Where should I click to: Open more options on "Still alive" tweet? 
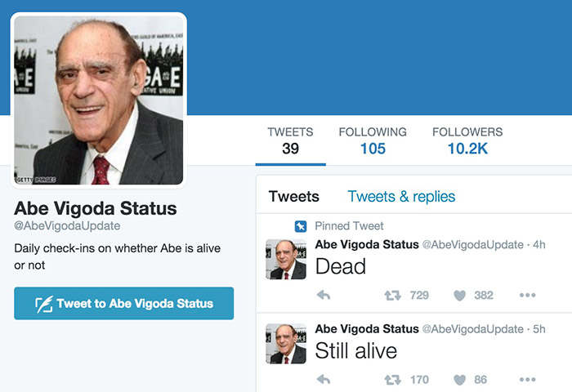[527, 380]
